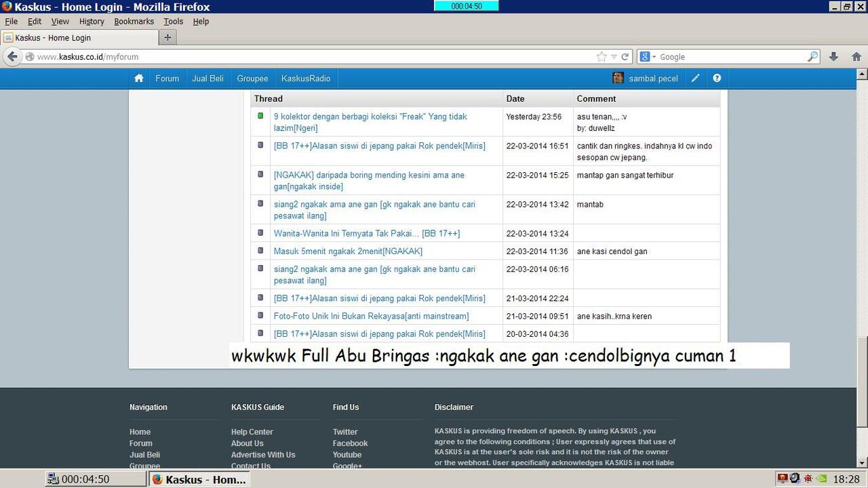Click the status icon beside the Masuk 5menit ngakak thread
This screenshot has height=488, width=868.
[x=260, y=250]
